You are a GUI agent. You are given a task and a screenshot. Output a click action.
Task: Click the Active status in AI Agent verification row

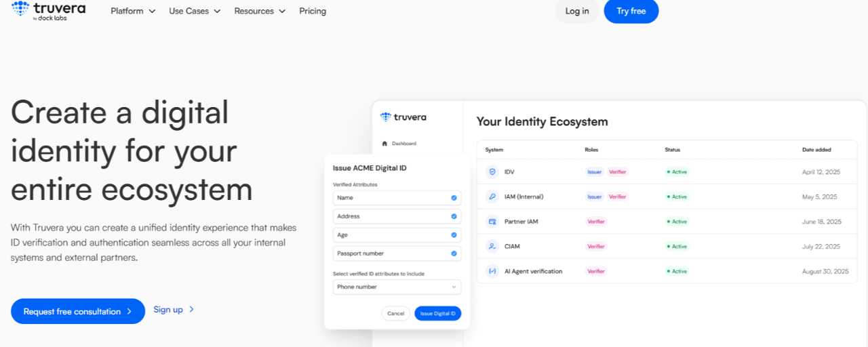[x=677, y=271]
